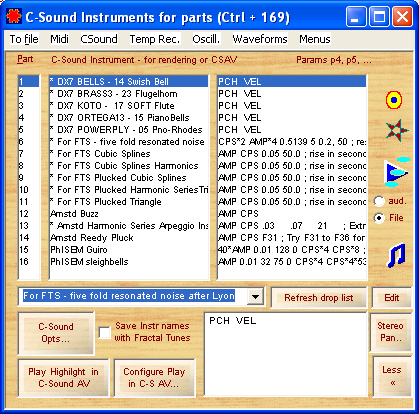Click the Less « button
The image size is (419, 414).
tap(392, 376)
